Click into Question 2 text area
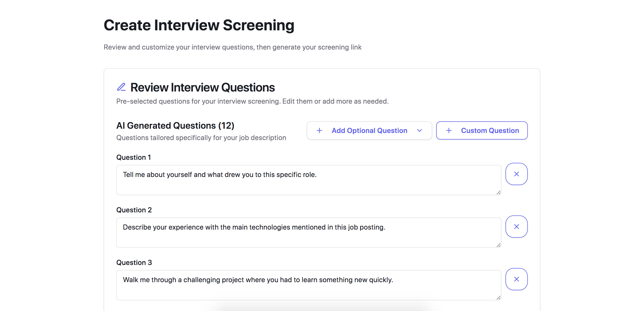This screenshot has height=311, width=644. 308,233
